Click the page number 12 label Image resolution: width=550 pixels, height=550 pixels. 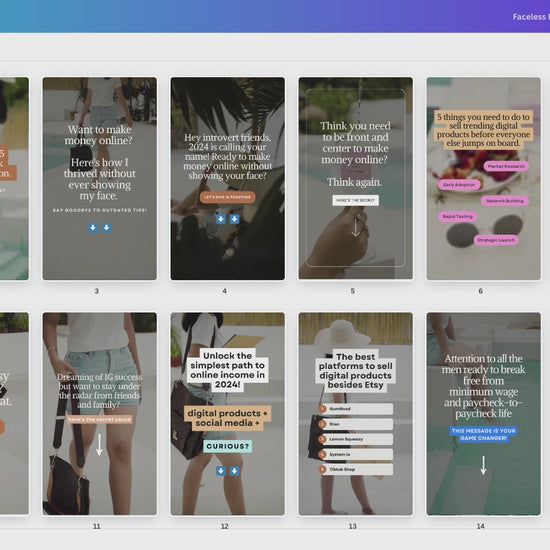click(224, 526)
